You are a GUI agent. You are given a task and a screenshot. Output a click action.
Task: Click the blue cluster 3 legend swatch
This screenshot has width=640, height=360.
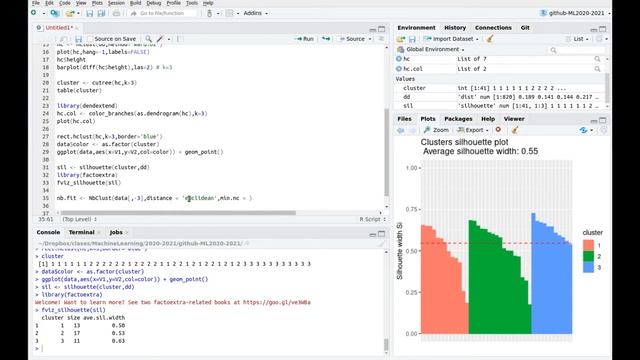(x=588, y=267)
